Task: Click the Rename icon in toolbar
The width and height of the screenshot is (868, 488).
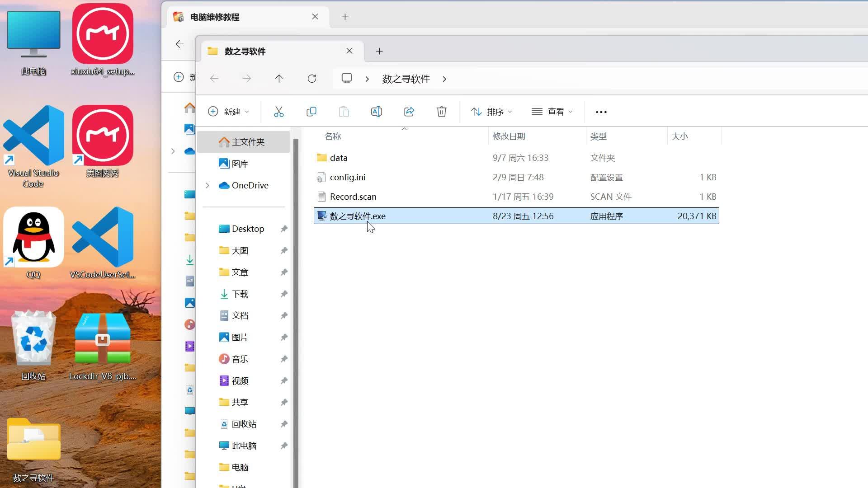Action: click(x=376, y=112)
